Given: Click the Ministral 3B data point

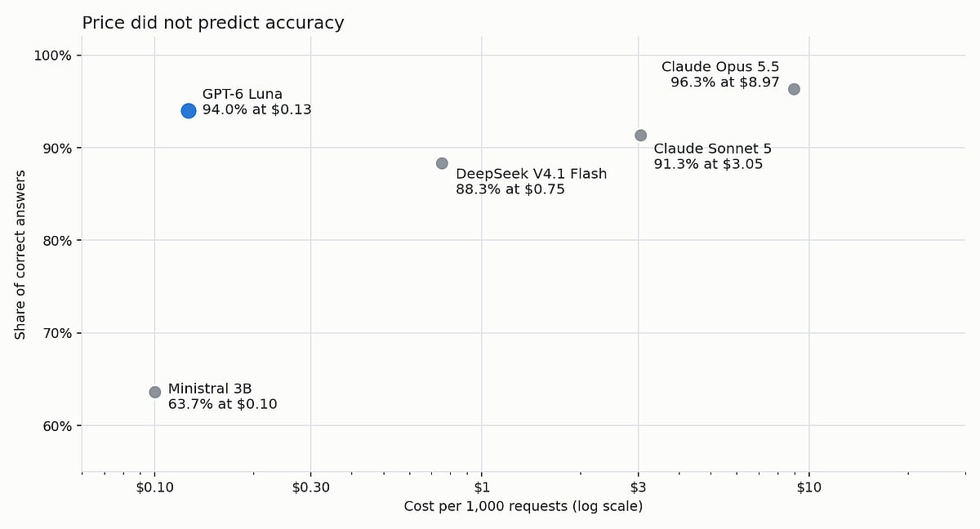Looking at the screenshot, I should pyautogui.click(x=155, y=392).
